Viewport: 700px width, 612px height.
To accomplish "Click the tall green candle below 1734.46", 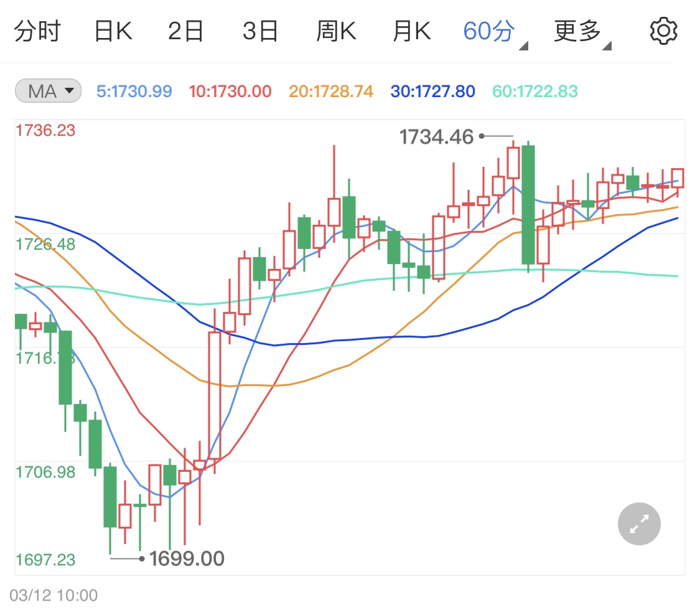I will click(528, 205).
